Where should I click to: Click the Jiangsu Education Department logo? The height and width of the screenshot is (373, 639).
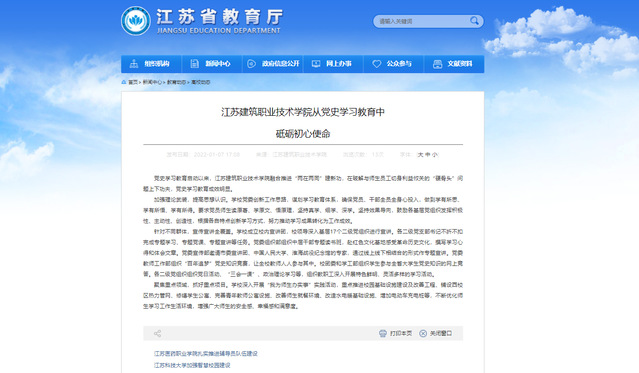136,21
